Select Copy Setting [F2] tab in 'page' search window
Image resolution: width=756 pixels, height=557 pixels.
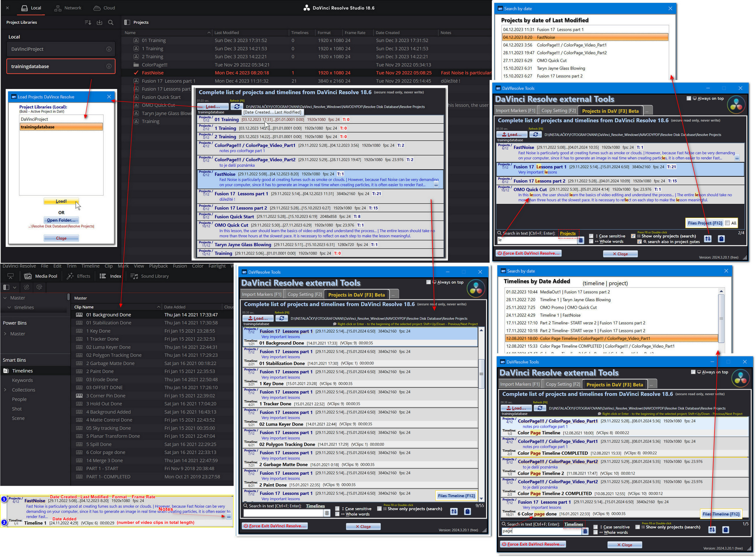[563, 384]
